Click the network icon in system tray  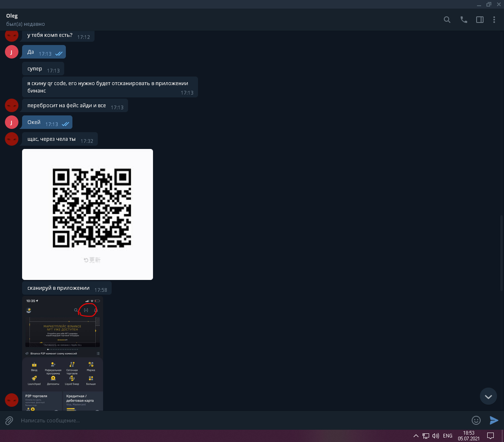426,436
